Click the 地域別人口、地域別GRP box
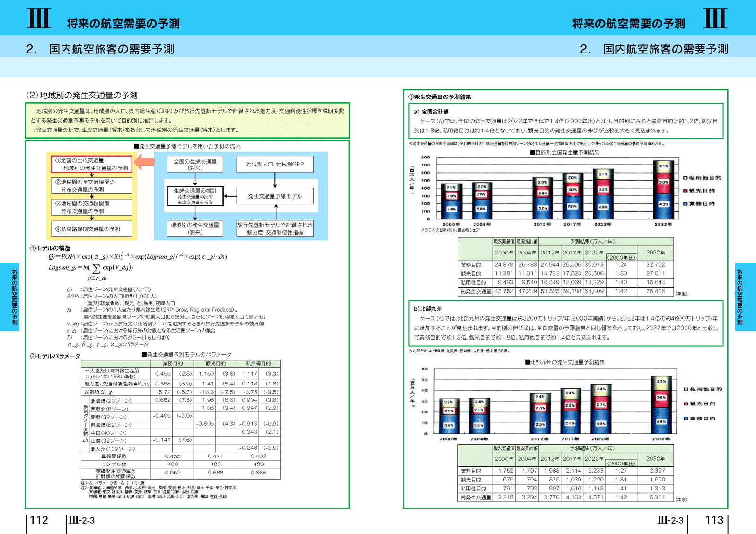 click(275, 164)
